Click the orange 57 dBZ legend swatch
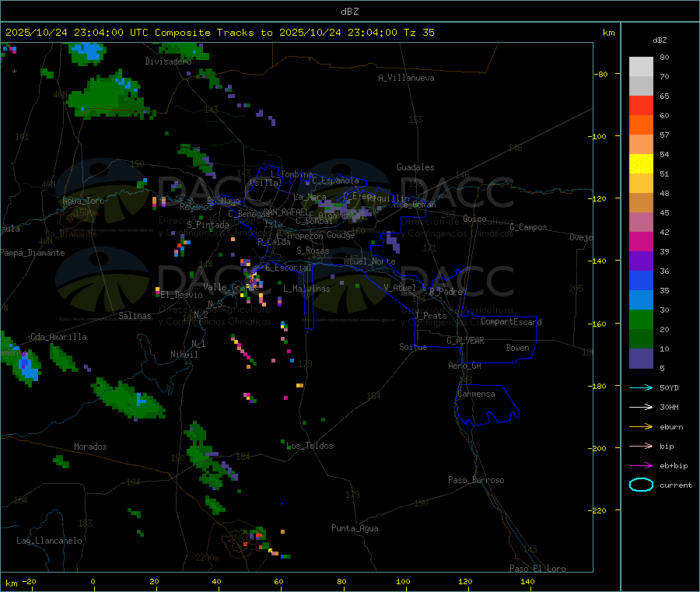The height and width of the screenshot is (592, 700). pos(641,125)
